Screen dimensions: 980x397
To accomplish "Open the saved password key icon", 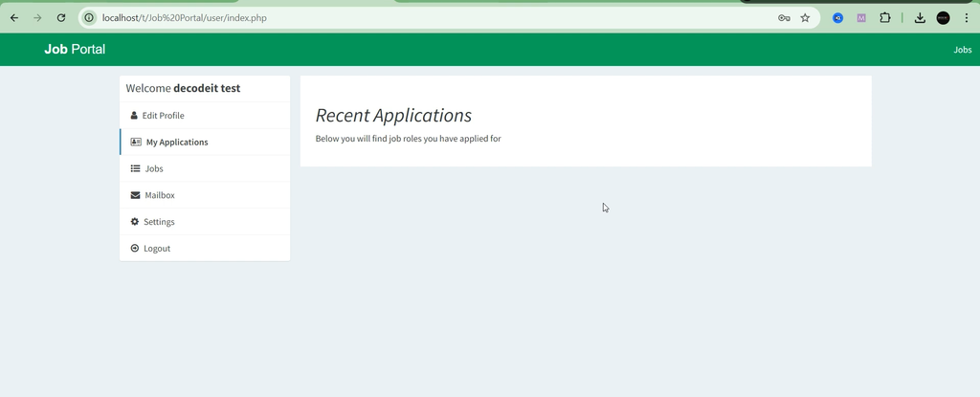I will [784, 18].
